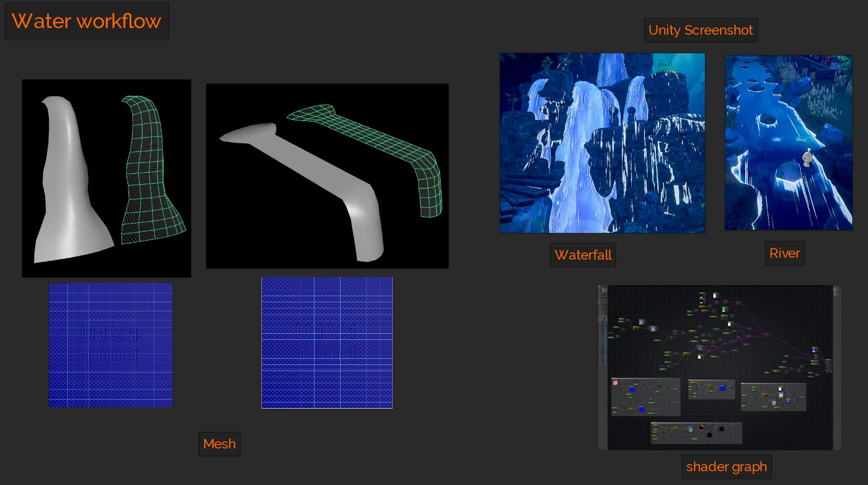Click the cyan preview node in shader graph
Viewport: 868px width, 485px height.
(x=724, y=309)
